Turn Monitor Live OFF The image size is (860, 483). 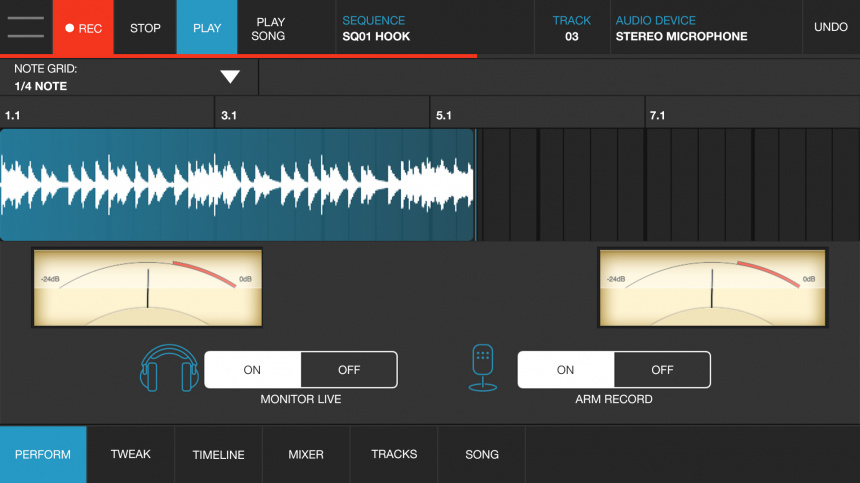[x=349, y=370]
